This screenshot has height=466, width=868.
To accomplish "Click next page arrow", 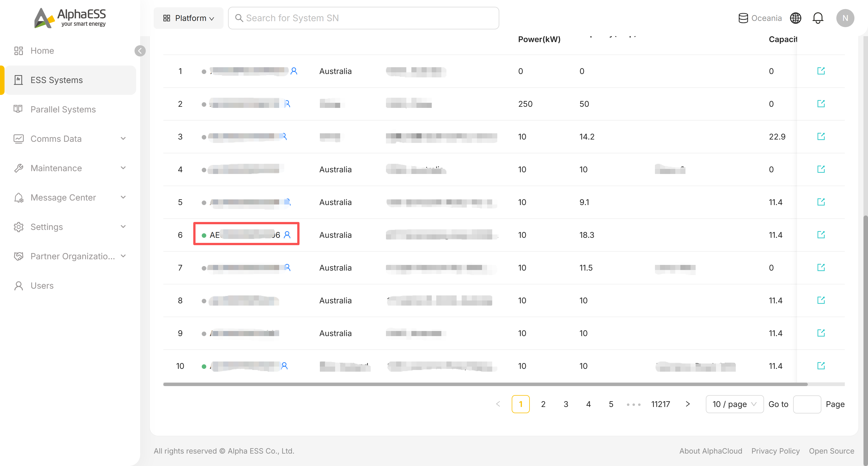I will (688, 404).
